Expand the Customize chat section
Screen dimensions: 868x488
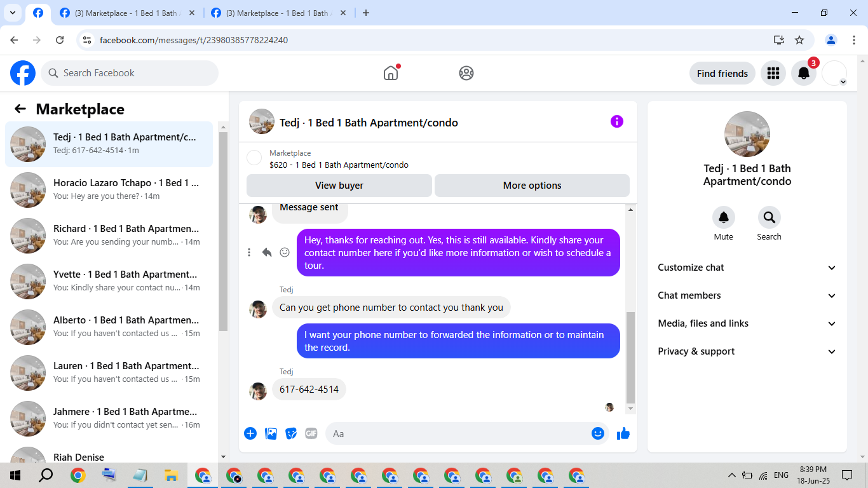747,268
